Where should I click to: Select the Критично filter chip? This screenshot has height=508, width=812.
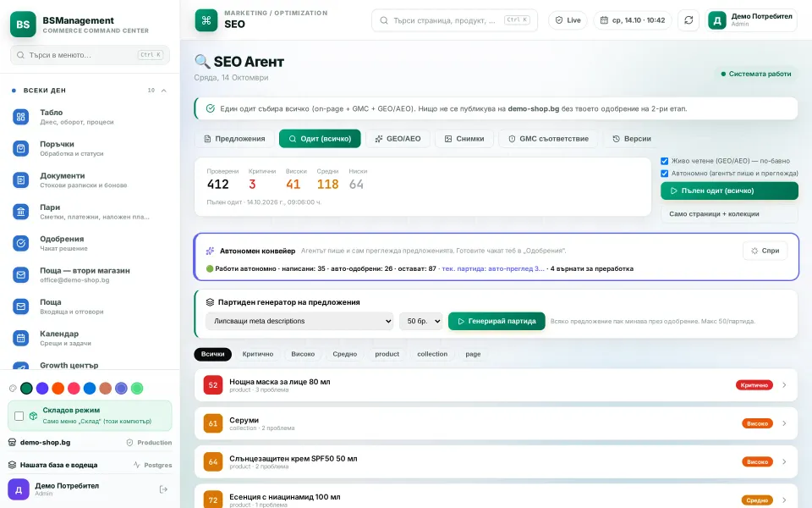click(258, 354)
